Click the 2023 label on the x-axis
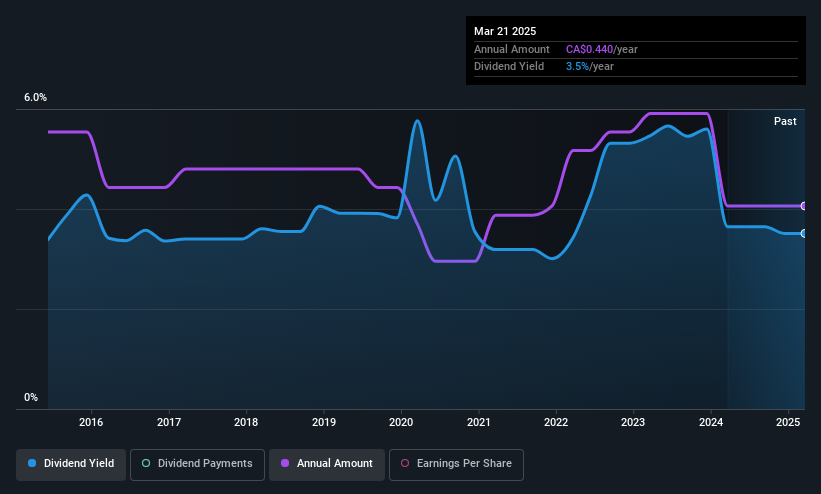Viewport: 821px width, 494px height. pyautogui.click(x=633, y=422)
